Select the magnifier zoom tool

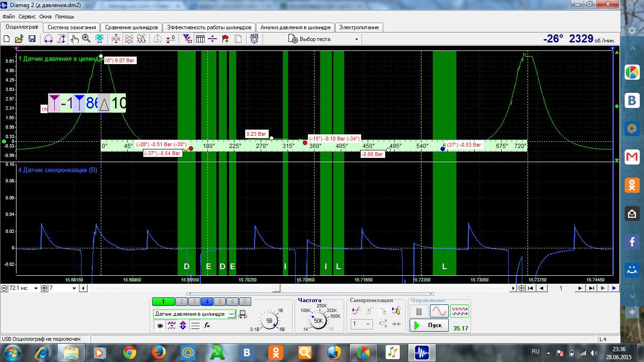(86, 39)
